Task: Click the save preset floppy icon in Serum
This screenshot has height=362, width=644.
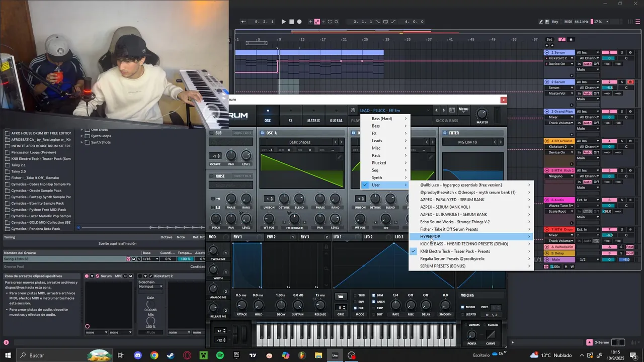Action: point(353,110)
